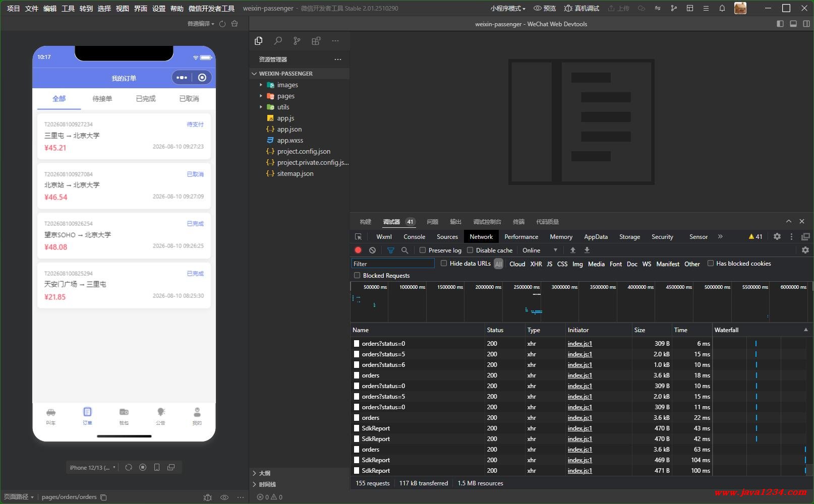Open the simulator capsule menu dots
The width and height of the screenshot is (814, 504).
click(x=182, y=78)
